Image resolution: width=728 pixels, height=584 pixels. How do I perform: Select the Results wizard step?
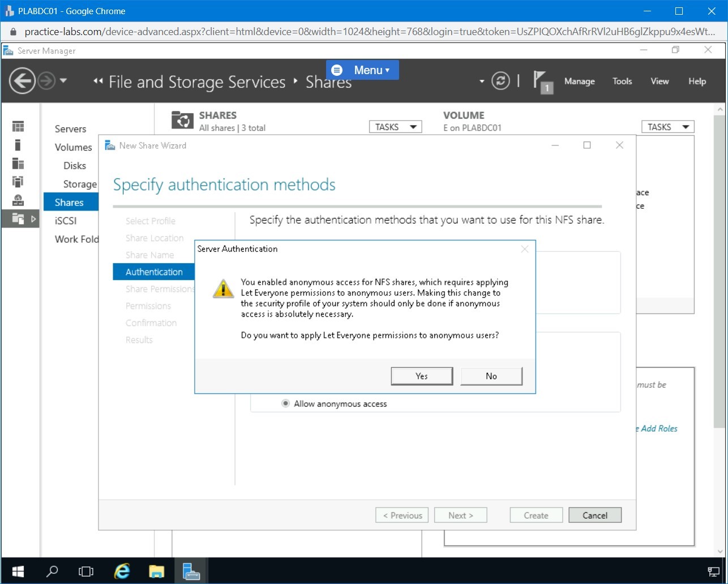[139, 340]
